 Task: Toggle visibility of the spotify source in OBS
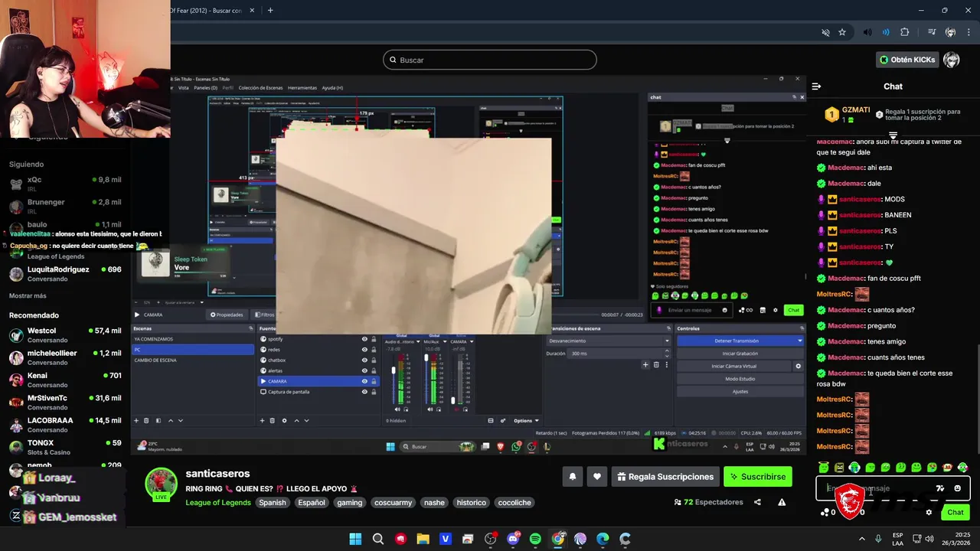(364, 339)
